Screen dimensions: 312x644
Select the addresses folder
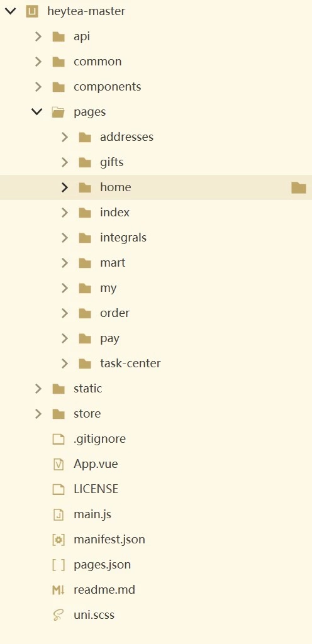(x=127, y=136)
